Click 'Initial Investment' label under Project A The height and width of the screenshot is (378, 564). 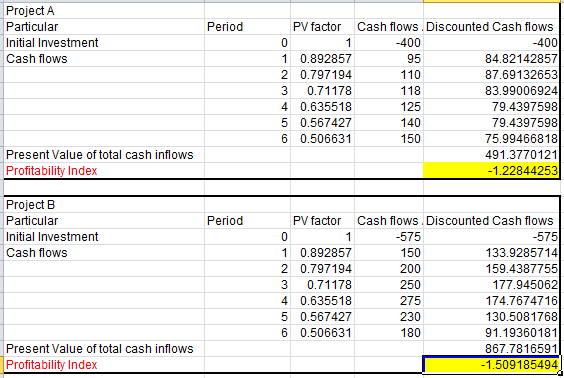tap(104, 43)
